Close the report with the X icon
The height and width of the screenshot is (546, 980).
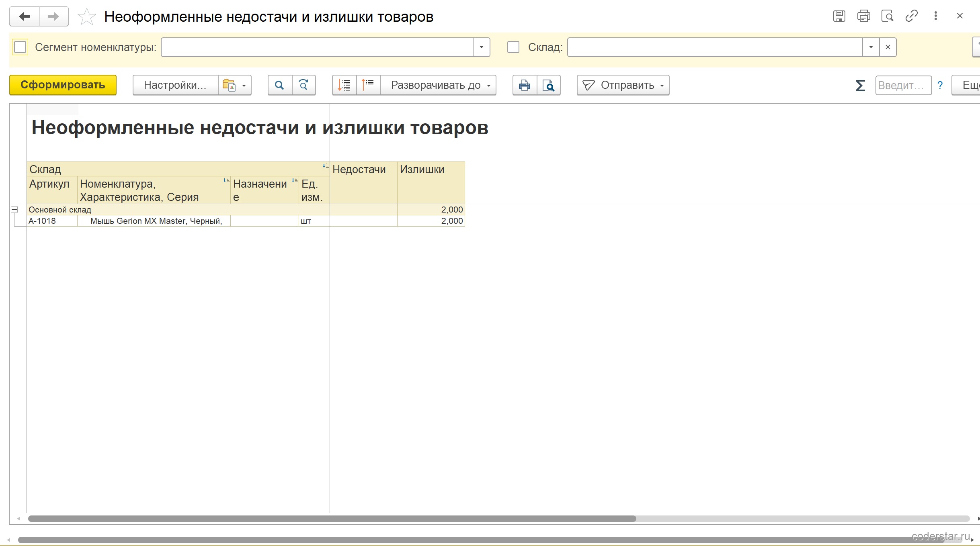(960, 16)
